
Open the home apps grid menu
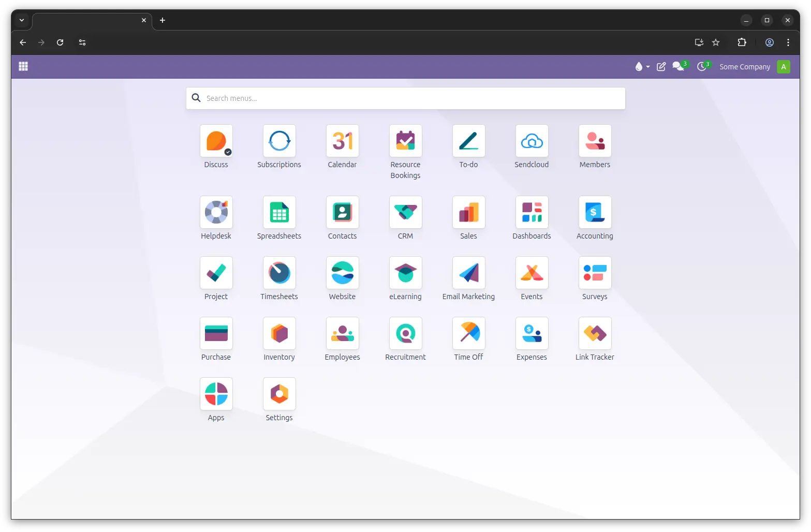(x=23, y=66)
